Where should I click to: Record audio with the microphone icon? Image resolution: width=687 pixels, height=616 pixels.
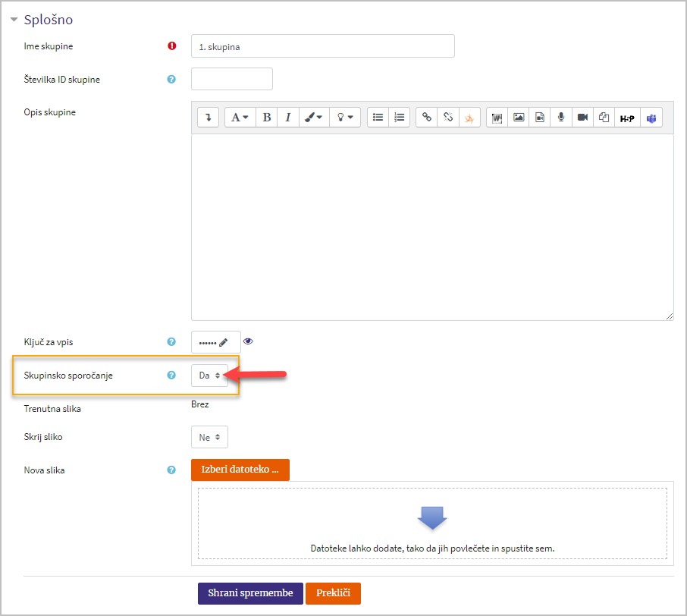tap(561, 118)
